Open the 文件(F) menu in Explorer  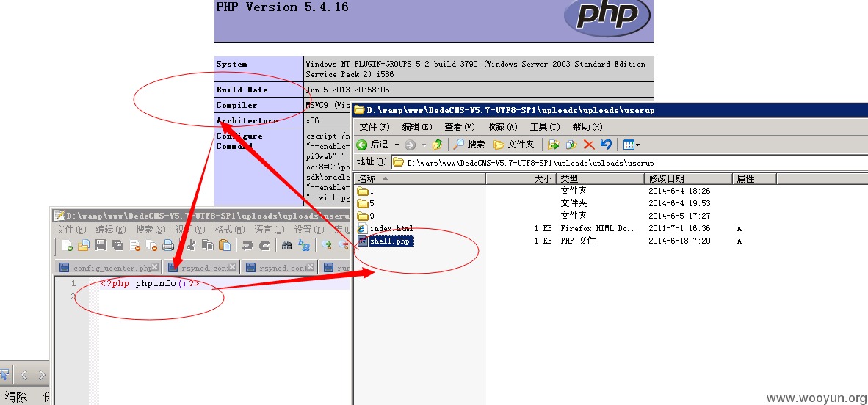(375, 127)
